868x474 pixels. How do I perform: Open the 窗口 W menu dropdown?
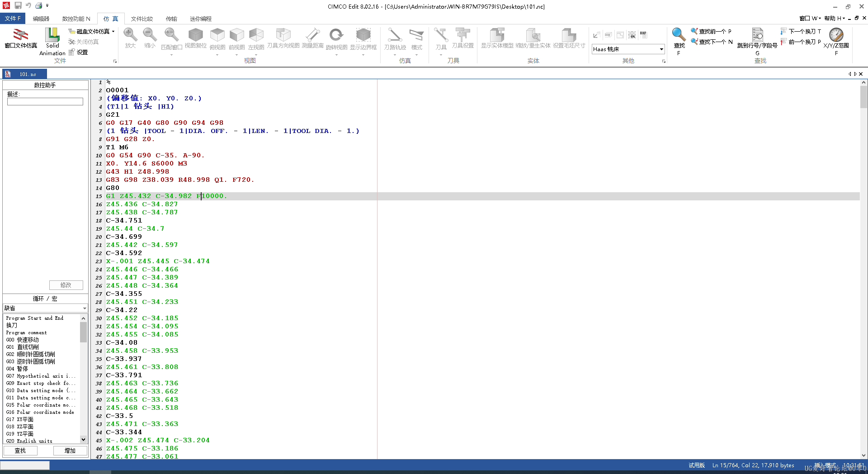pos(810,18)
